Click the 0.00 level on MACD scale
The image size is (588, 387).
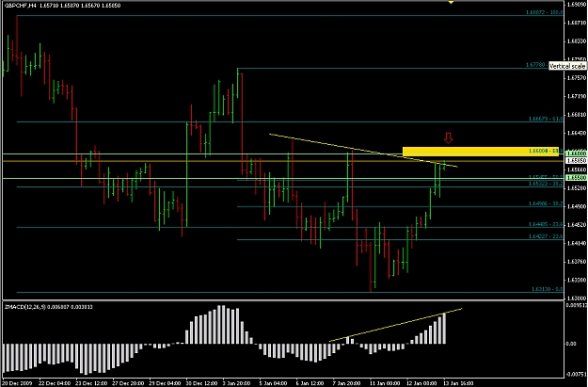(x=571, y=344)
